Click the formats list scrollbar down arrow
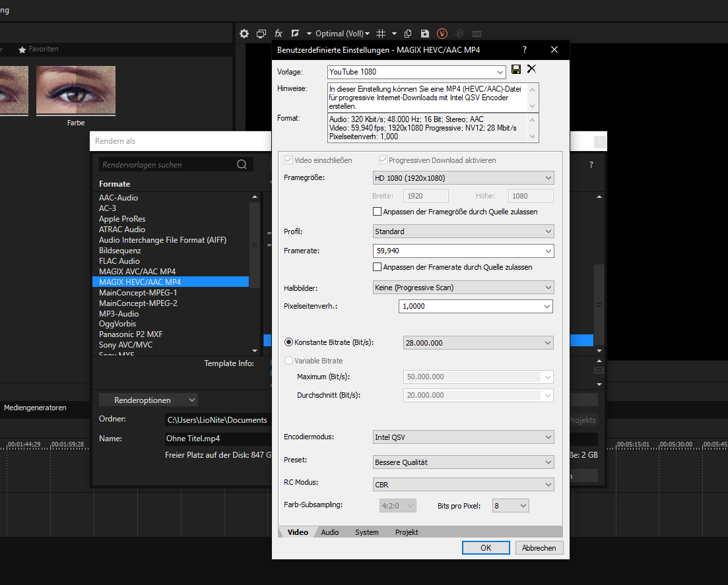Screen dimensions: 728x585 (x=254, y=351)
